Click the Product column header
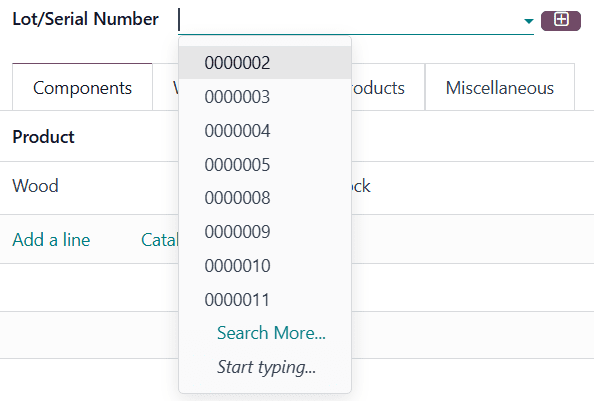594x401 pixels. [44, 137]
